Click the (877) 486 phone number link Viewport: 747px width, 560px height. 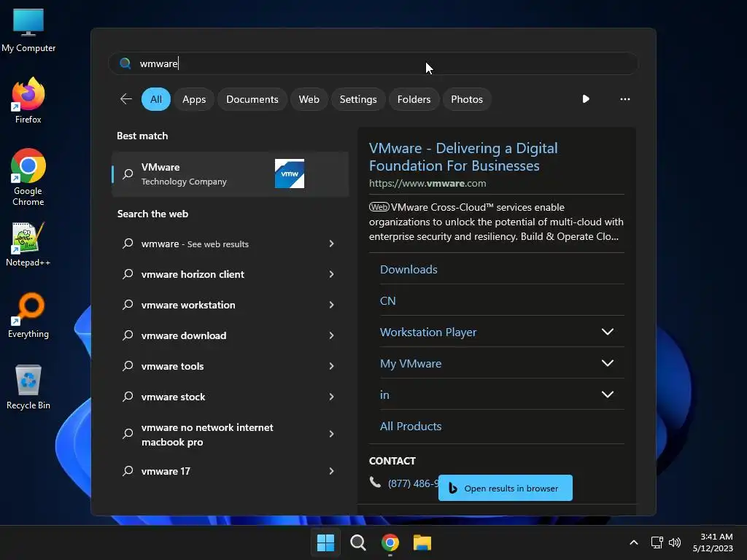pyautogui.click(x=413, y=483)
